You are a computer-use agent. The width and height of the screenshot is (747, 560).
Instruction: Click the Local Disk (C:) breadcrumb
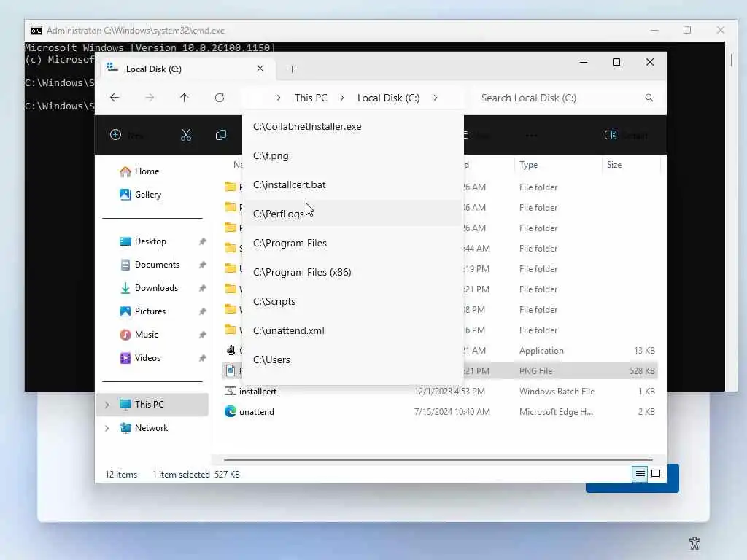pyautogui.click(x=388, y=98)
